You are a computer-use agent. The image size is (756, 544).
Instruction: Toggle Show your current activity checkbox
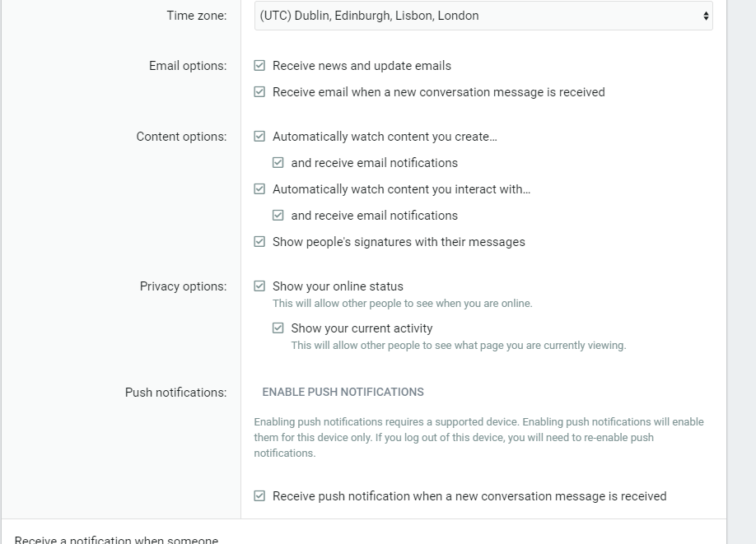tap(278, 328)
